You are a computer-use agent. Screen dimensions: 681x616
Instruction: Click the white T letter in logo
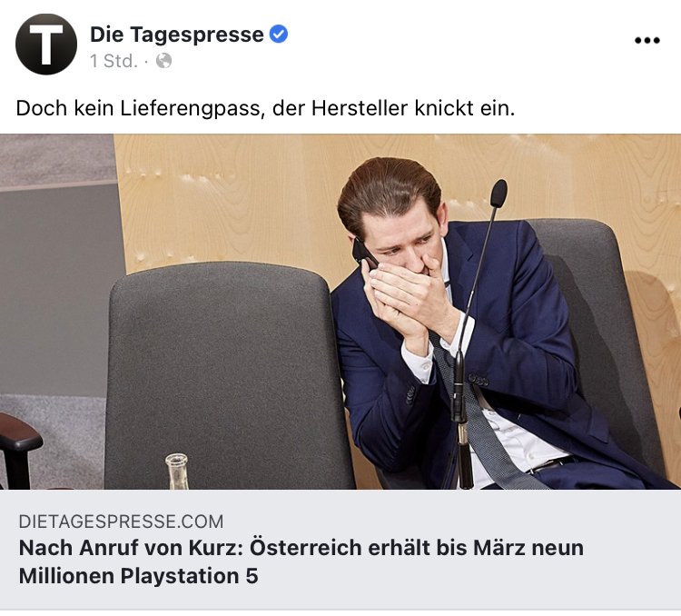click(x=46, y=44)
